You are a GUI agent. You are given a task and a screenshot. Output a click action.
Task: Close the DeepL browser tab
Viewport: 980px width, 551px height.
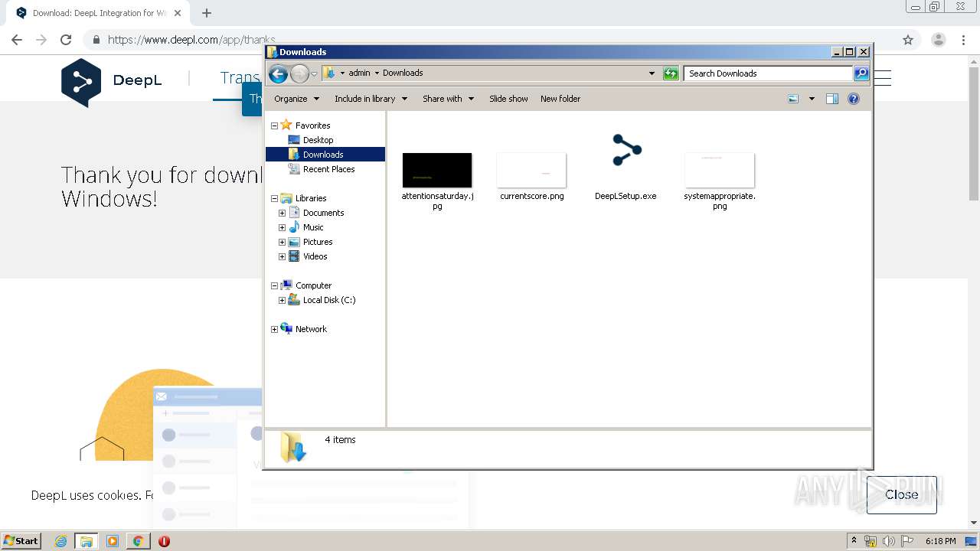pos(178,13)
